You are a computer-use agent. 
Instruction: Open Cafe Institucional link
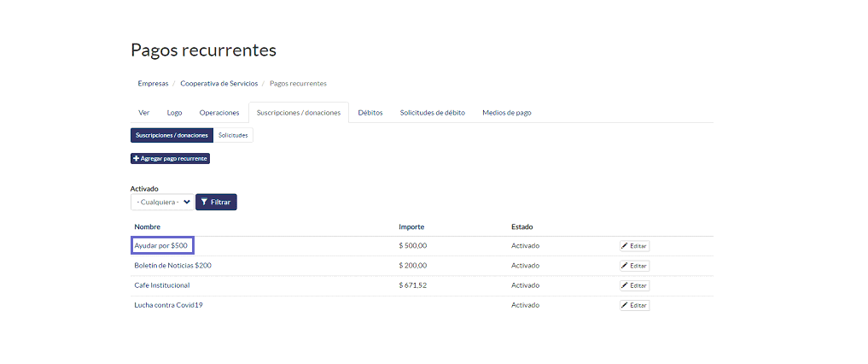[x=162, y=285]
